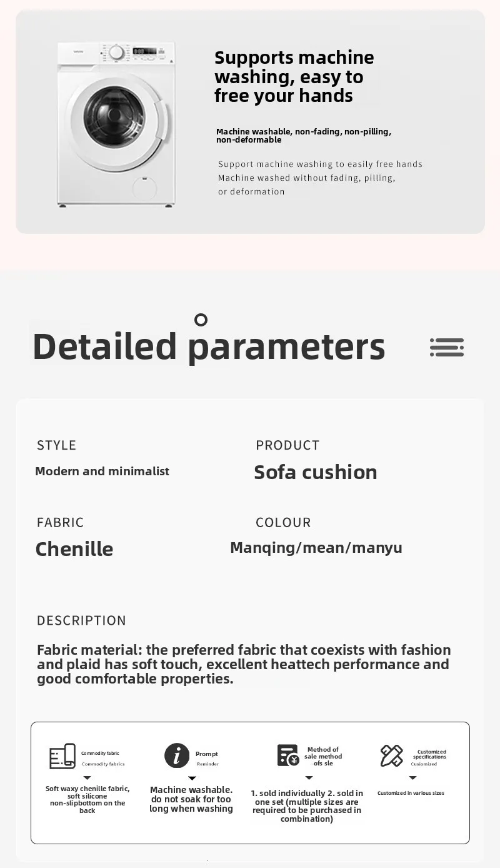Expand the arrow under Customized specifications
This screenshot has width=500, height=868.
[412, 778]
